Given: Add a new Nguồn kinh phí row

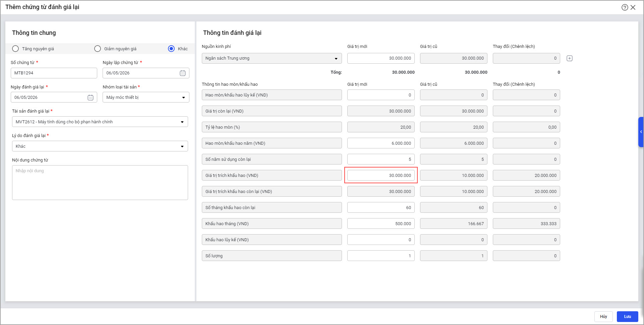Looking at the screenshot, I should click(x=569, y=58).
